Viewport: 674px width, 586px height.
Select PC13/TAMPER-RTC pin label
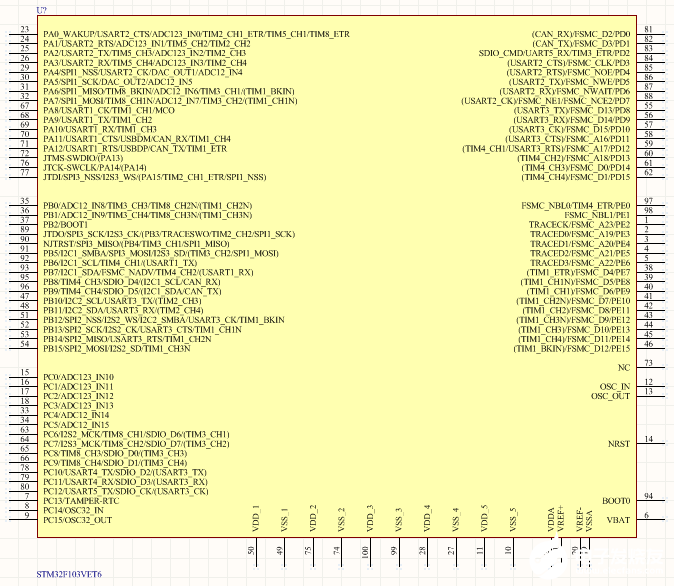coord(81,501)
